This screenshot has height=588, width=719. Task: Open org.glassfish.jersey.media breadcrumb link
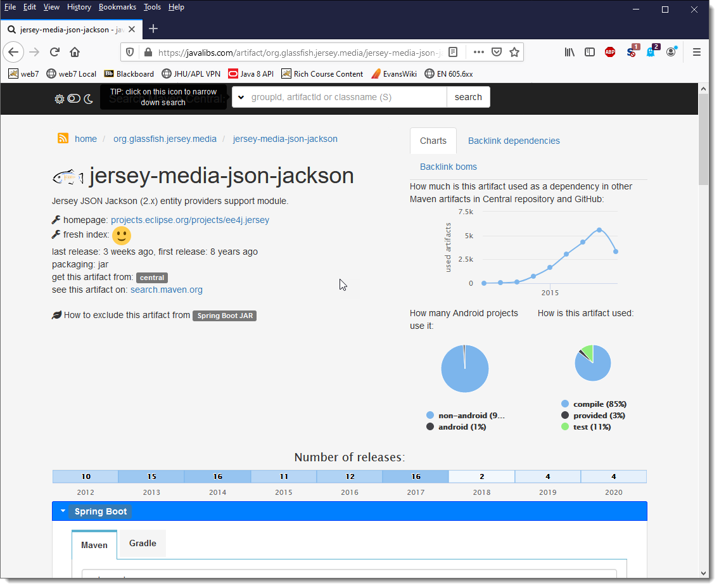click(165, 139)
